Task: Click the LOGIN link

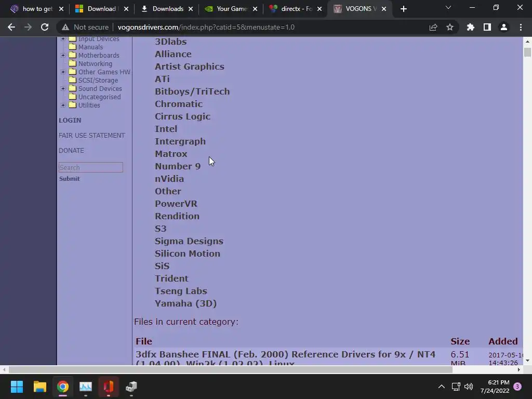Action: tap(70, 120)
